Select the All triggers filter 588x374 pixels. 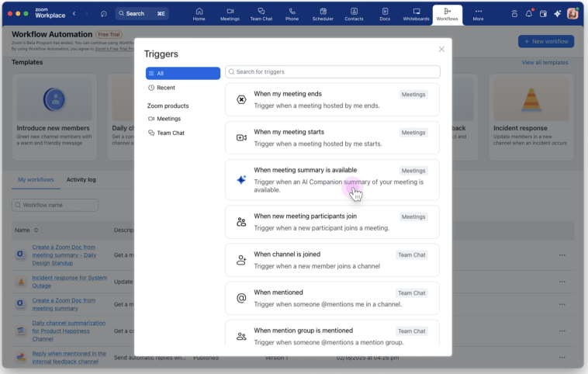click(183, 73)
